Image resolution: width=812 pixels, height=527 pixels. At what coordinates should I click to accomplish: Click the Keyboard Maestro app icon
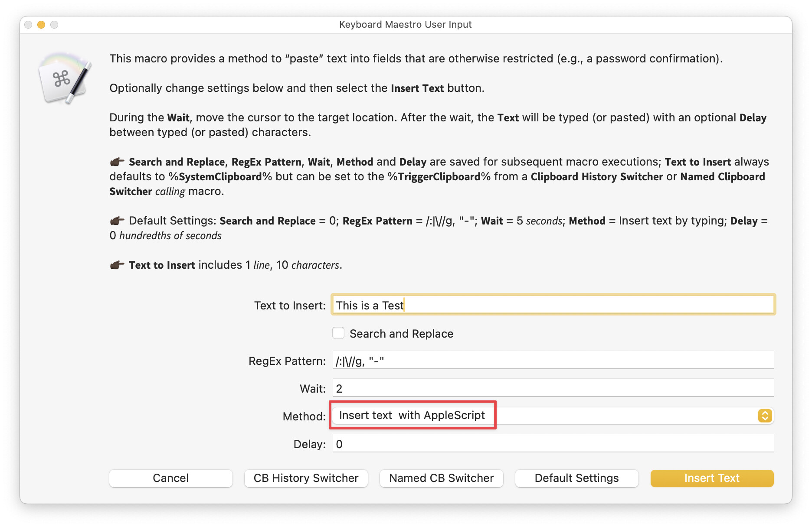[65, 78]
